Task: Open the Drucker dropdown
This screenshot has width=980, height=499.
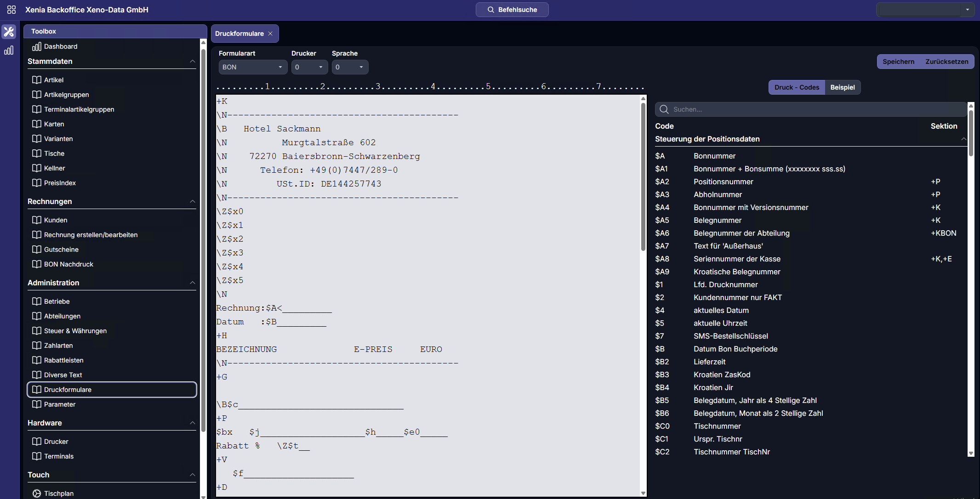Action: coord(309,67)
